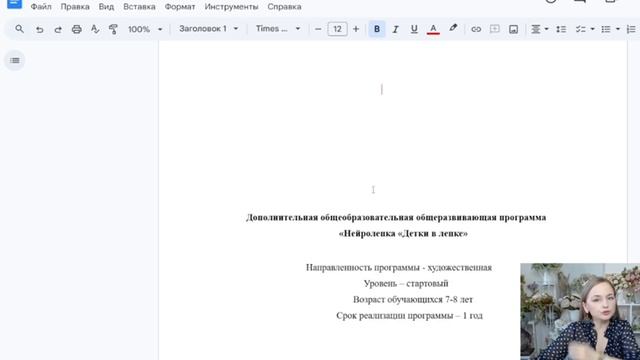Viewport: 640px width, 360px height.
Task: Insert a numbered list
Action: [631, 29]
